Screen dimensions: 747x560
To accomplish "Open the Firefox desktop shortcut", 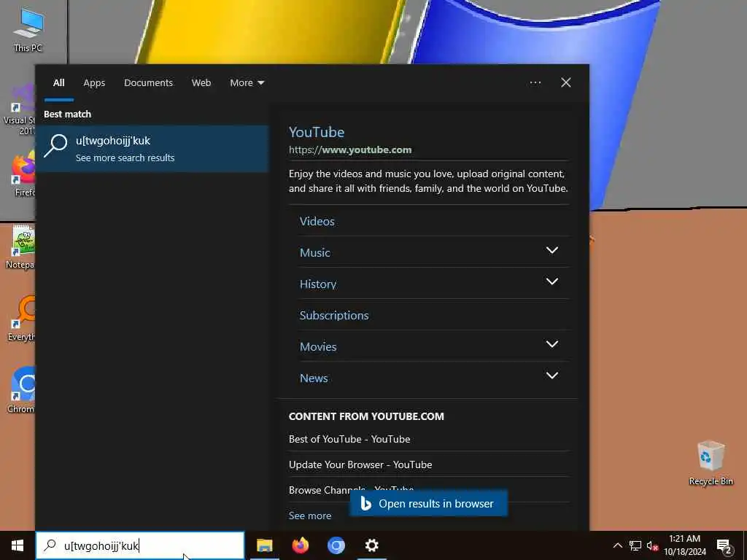I will 23,174.
